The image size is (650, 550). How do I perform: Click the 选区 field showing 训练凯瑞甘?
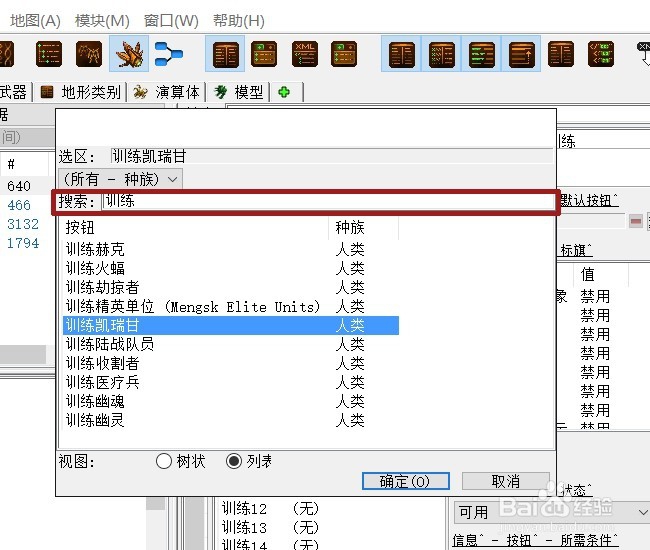click(332, 156)
